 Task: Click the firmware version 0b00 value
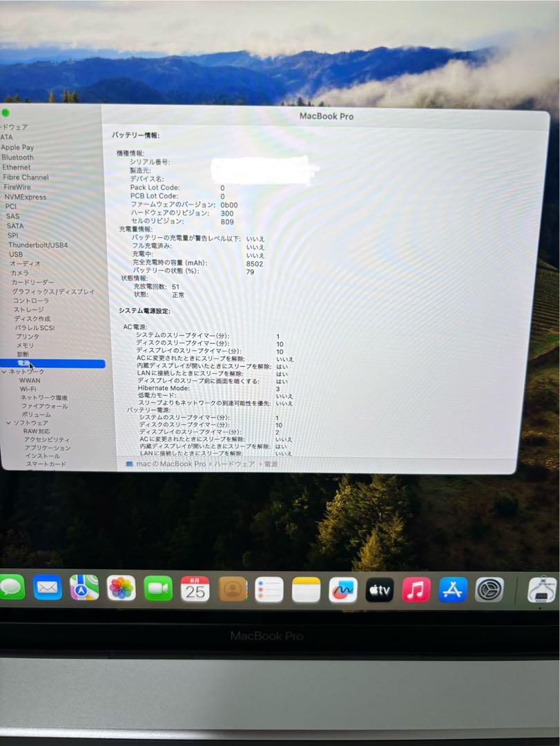(229, 205)
